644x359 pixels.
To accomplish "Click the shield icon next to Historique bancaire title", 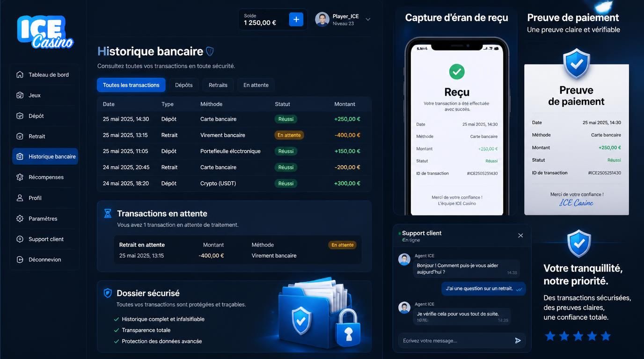I will click(210, 51).
